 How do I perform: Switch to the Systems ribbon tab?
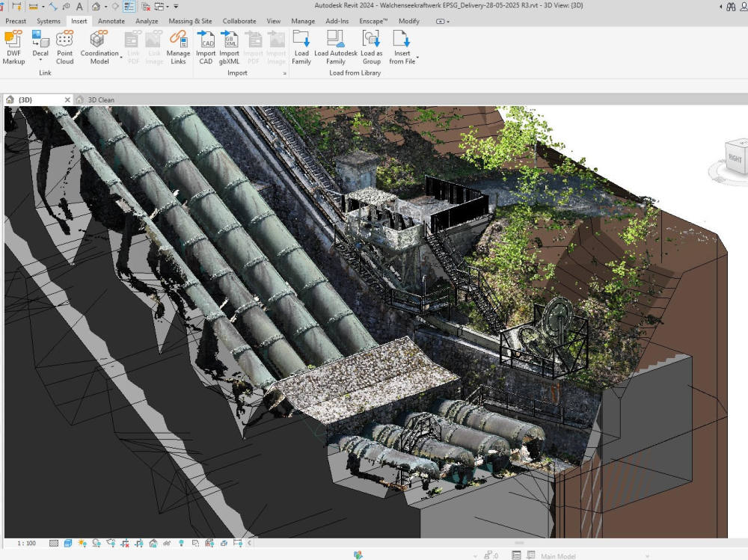49,21
